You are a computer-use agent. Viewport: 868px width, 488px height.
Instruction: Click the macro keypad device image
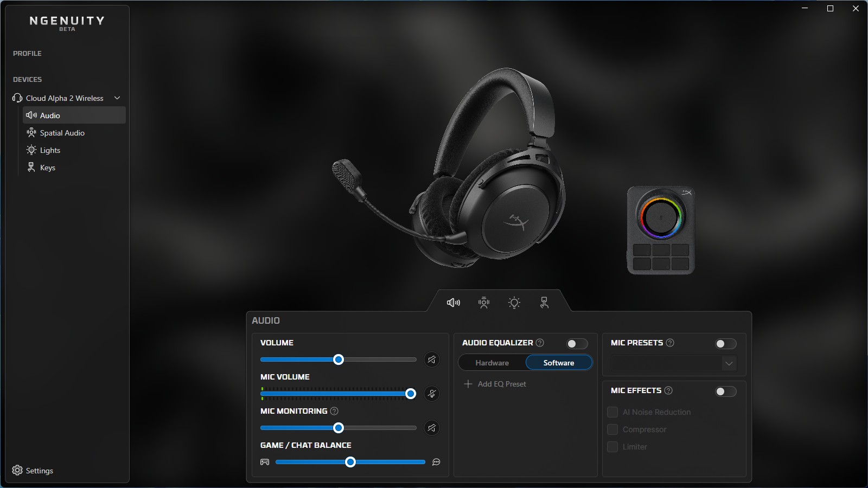click(661, 230)
